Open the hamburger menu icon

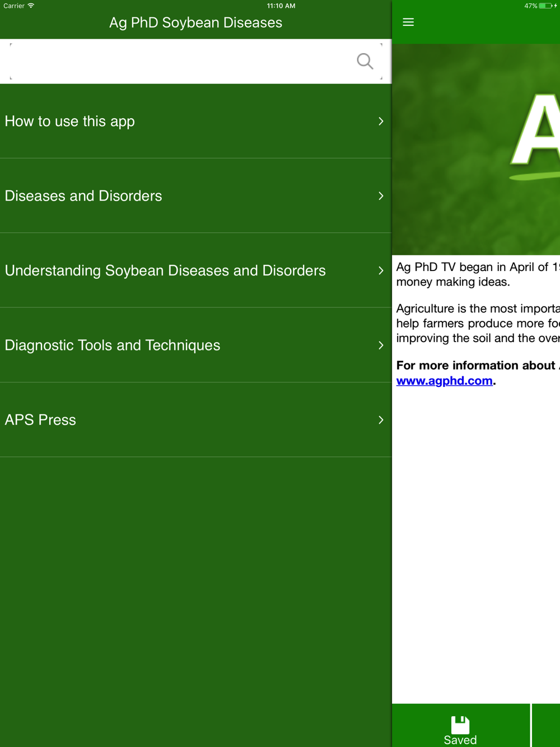point(408,22)
